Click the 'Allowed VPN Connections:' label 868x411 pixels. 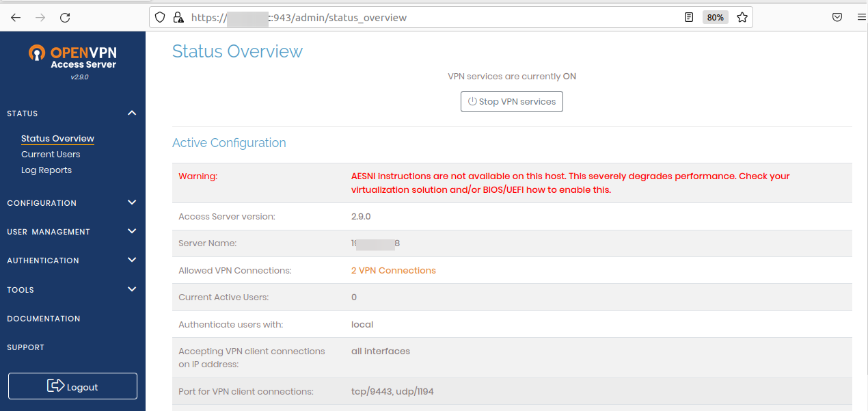pyautogui.click(x=235, y=270)
